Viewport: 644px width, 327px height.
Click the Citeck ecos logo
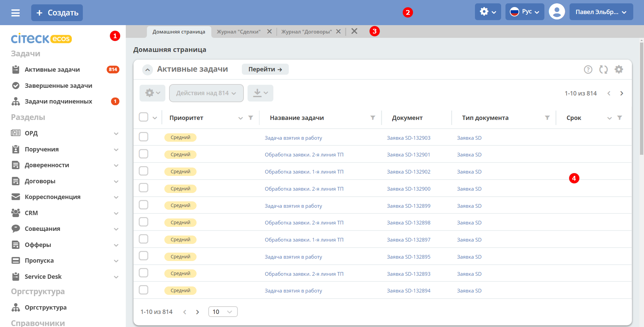[41, 39]
